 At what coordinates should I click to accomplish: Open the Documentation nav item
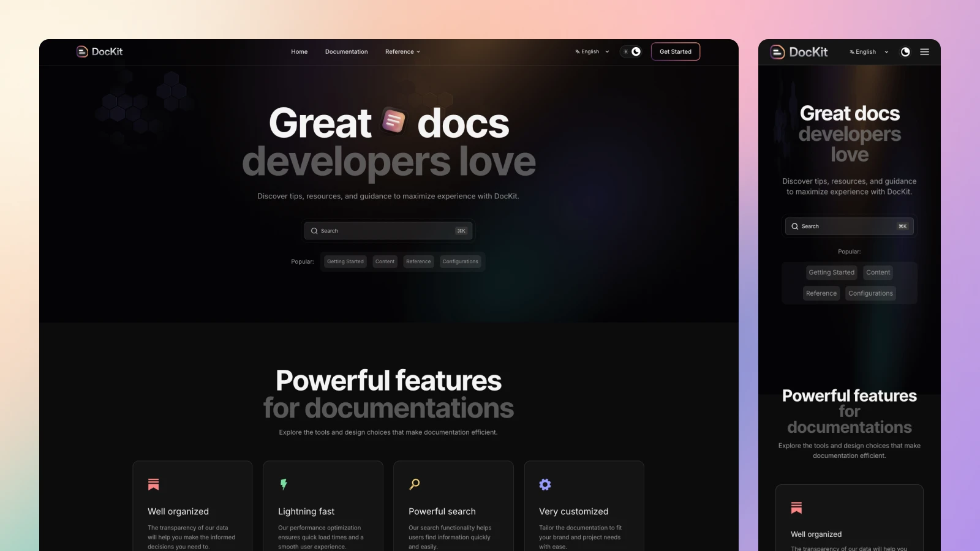346,52
